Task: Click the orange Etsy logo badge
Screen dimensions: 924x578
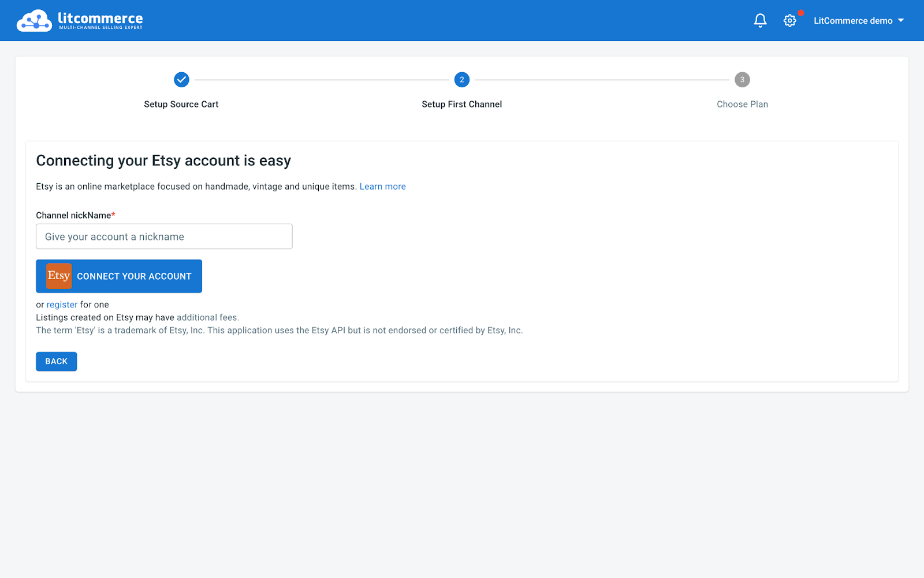Action: click(59, 276)
